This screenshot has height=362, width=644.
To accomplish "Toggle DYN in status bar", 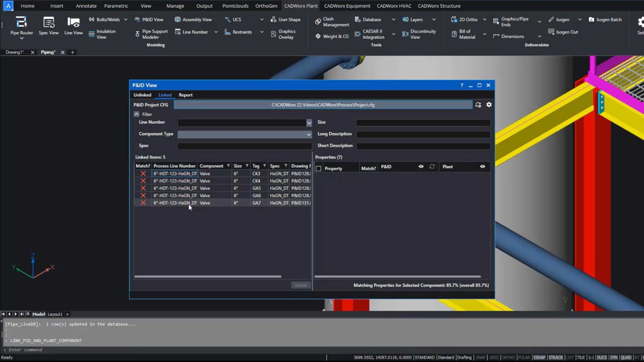I will (x=613, y=357).
